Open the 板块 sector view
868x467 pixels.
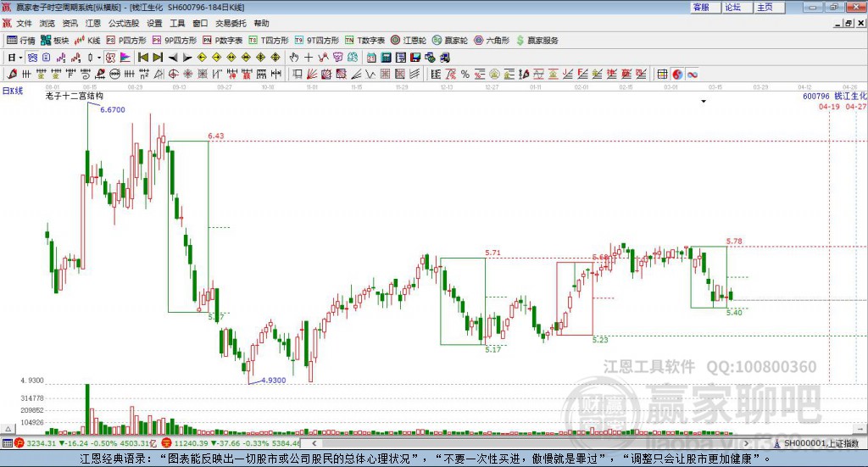click(55, 41)
